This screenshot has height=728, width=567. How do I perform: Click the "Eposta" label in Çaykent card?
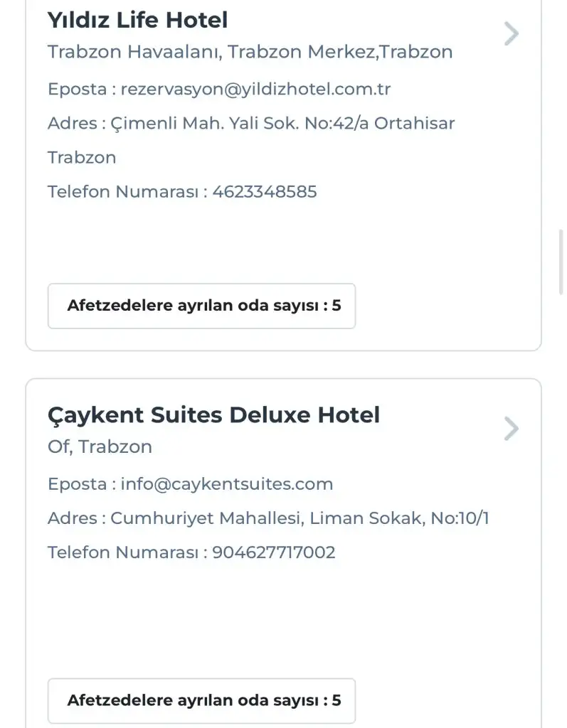(77, 484)
